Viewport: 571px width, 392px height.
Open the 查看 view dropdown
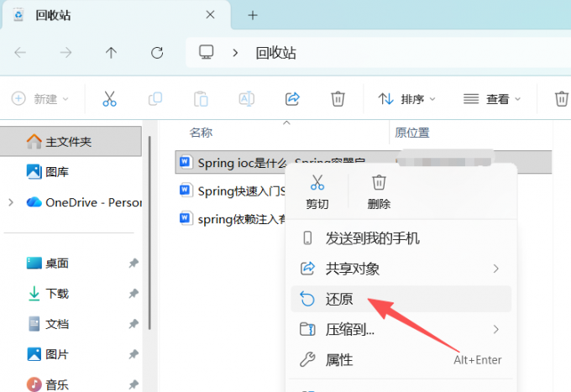[x=491, y=99]
